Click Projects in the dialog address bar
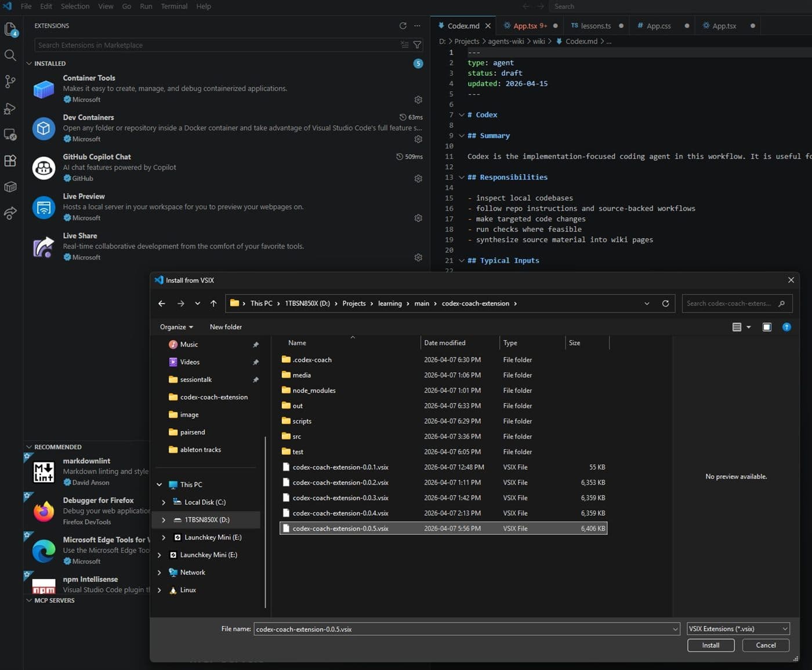Viewport: 812px width, 670px height. pyautogui.click(x=354, y=303)
